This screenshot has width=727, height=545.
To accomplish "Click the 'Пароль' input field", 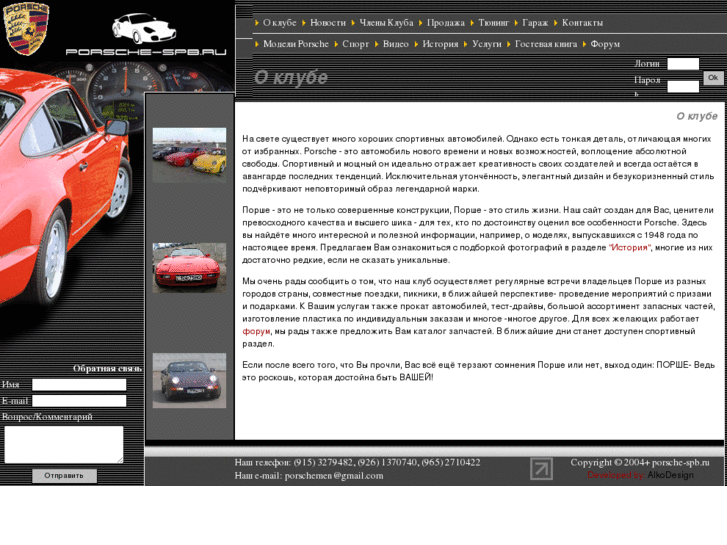I will 683,86.
